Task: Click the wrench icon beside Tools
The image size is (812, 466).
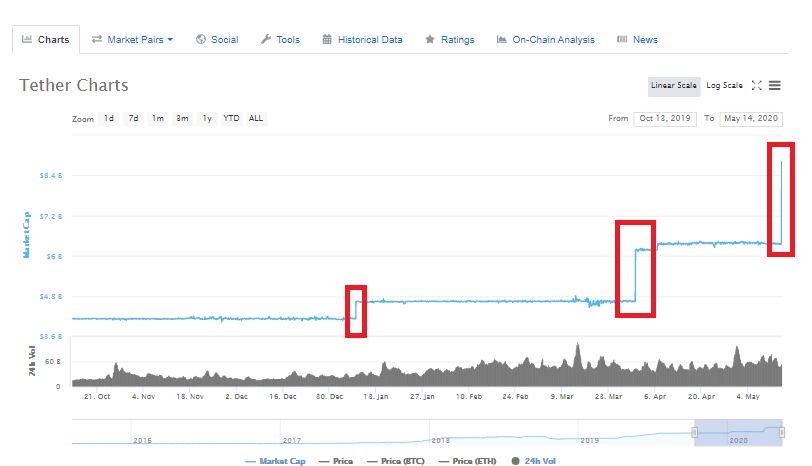Action: [x=266, y=39]
